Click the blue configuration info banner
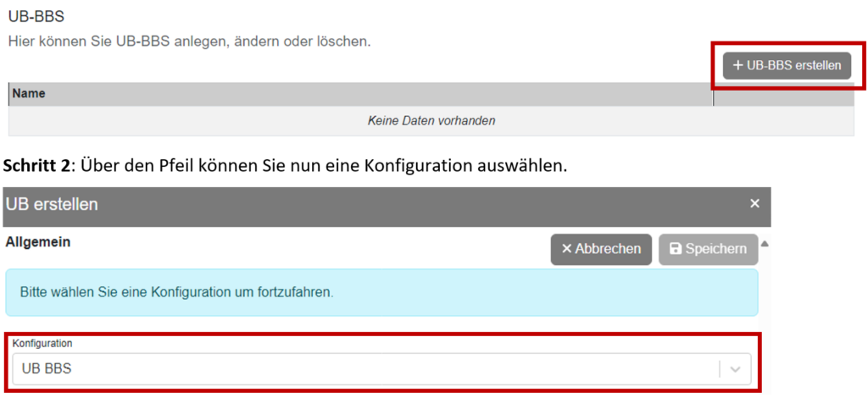This screenshot has width=868, height=398. pos(381,293)
